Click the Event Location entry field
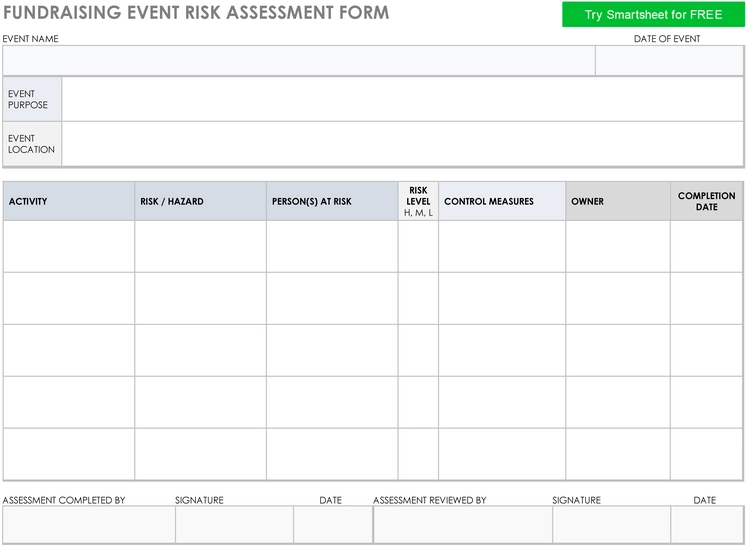Image resolution: width=748 pixels, height=547 pixels. pyautogui.click(x=403, y=144)
